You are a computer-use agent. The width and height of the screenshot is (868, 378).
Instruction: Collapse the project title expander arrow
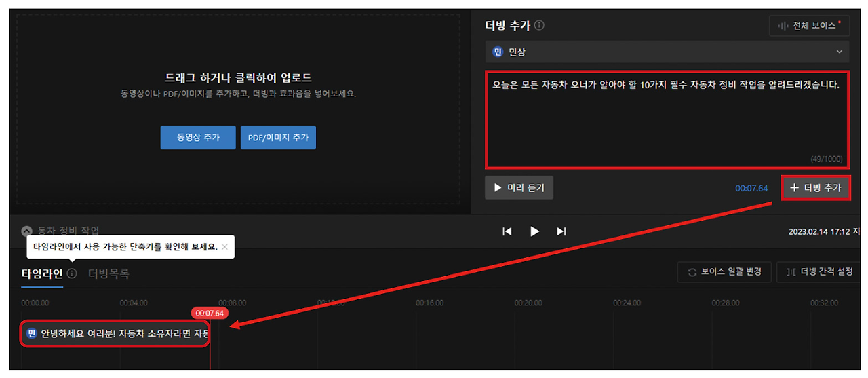[26, 231]
